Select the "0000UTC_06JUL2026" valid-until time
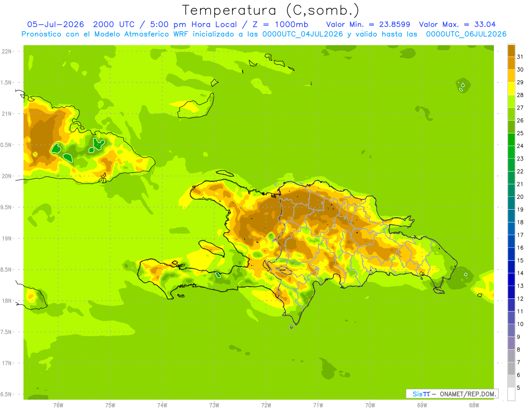 pos(466,34)
